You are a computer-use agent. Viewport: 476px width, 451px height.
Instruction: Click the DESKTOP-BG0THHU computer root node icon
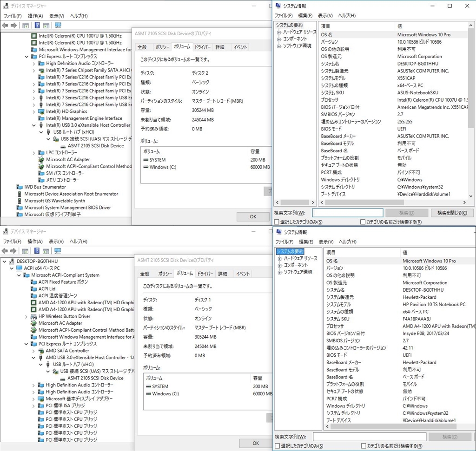[x=12, y=261]
